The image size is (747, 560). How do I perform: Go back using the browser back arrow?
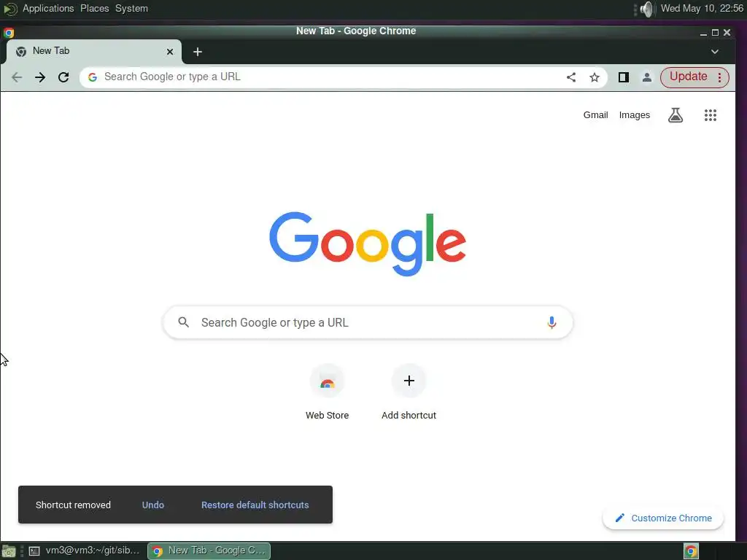point(17,77)
